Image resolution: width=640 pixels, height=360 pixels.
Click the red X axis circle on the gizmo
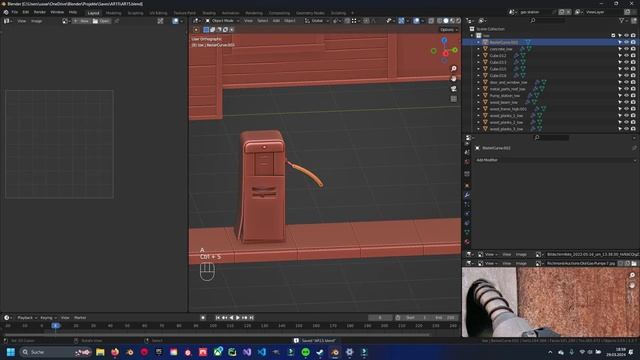point(445,53)
